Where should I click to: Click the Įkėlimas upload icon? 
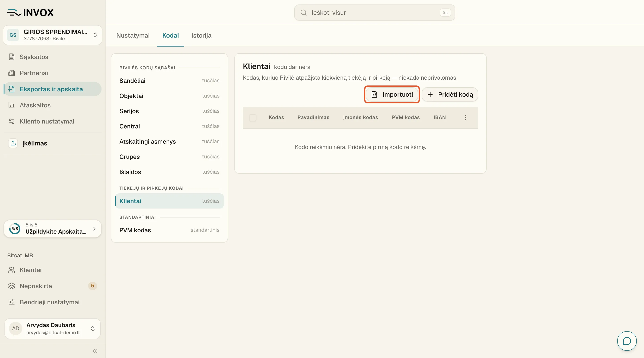(x=13, y=143)
